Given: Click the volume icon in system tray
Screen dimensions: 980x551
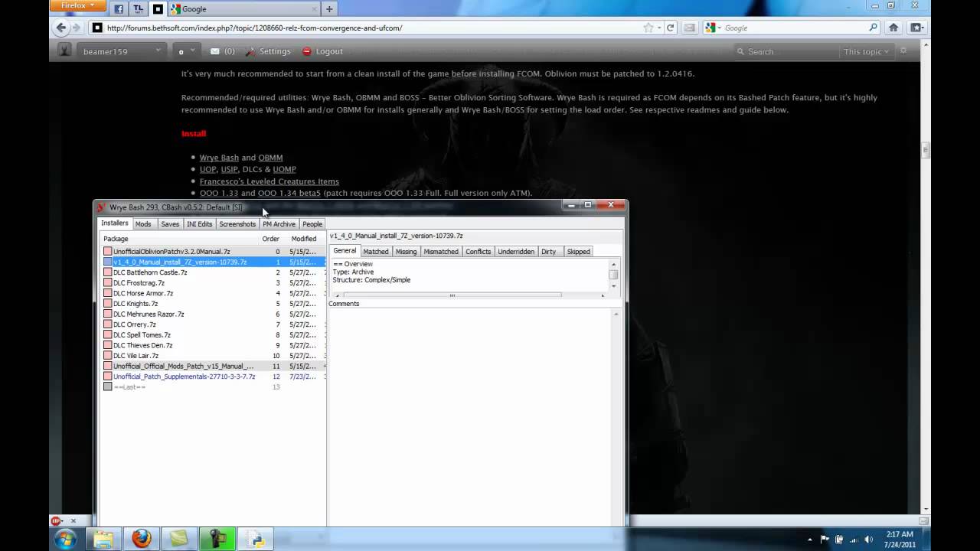Looking at the screenshot, I should click(871, 540).
